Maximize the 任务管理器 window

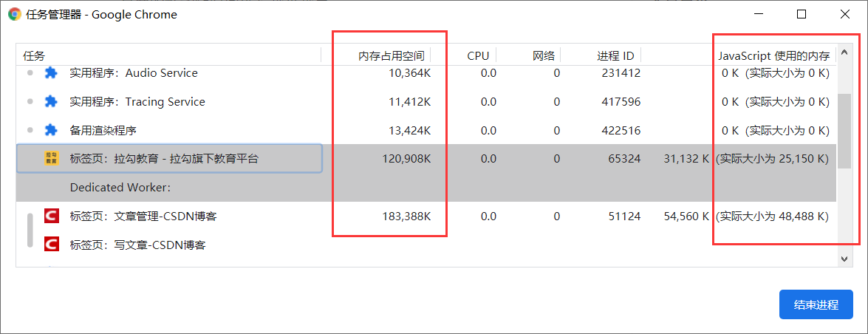(x=801, y=14)
